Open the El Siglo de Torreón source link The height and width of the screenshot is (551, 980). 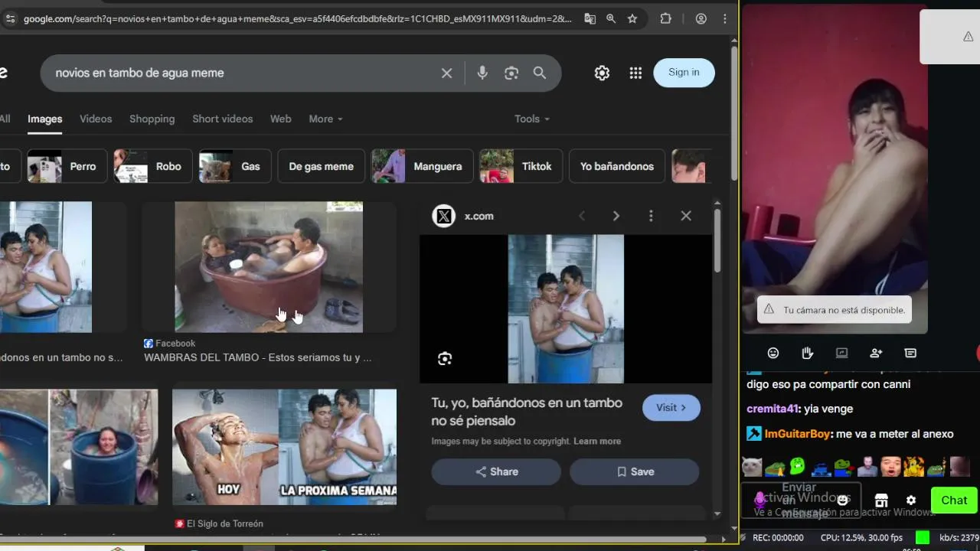coord(219,523)
